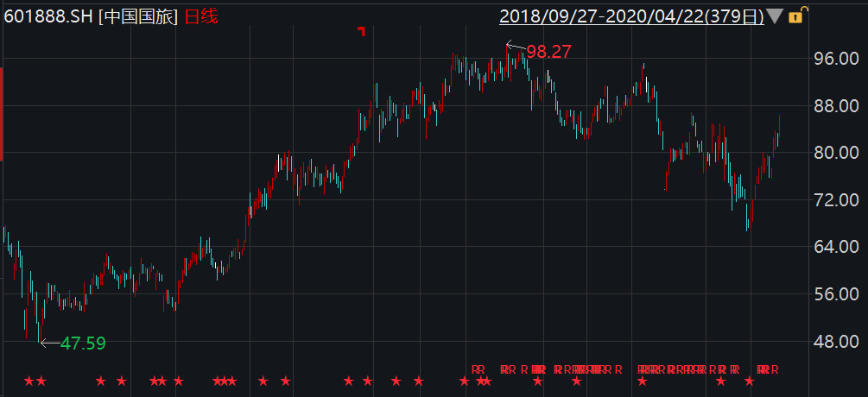Click the arrow pointing to 47.59 low
The image size is (868, 397).
pos(49,343)
